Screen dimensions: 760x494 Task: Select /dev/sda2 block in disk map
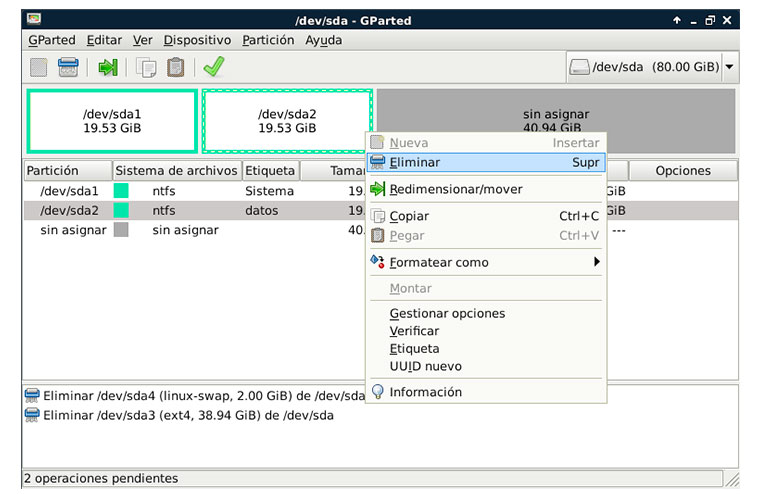click(287, 121)
